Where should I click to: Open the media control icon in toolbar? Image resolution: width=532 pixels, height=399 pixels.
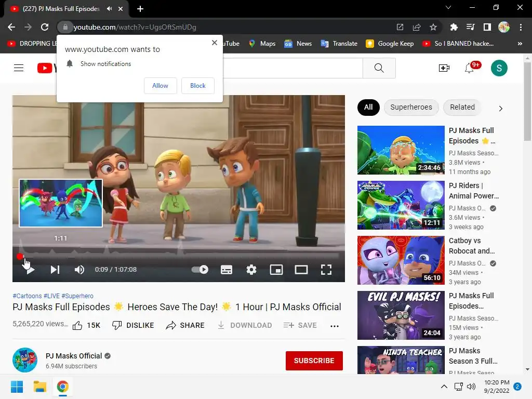(x=470, y=27)
